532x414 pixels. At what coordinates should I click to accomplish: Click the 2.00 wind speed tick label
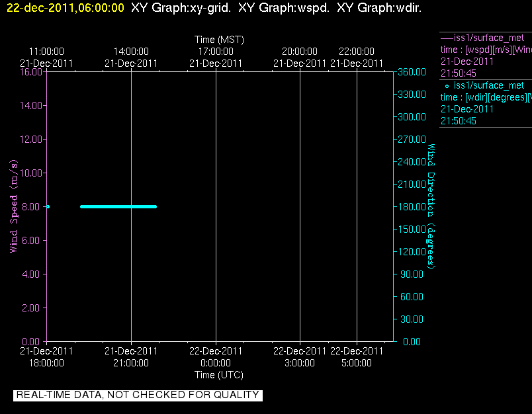(x=31, y=308)
